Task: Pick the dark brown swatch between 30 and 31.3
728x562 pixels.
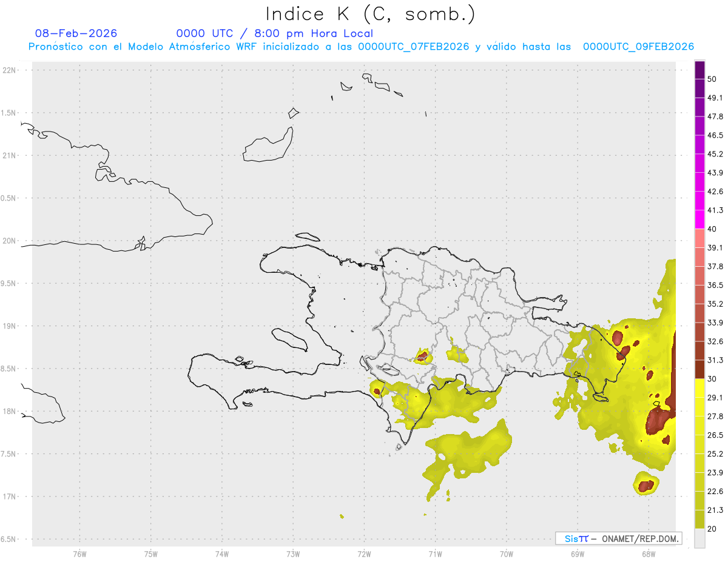Action: point(699,370)
